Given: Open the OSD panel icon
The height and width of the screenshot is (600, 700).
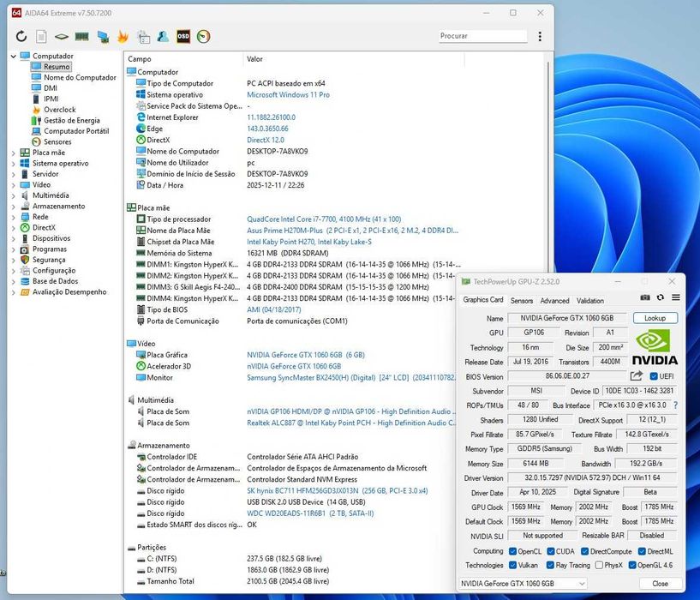Looking at the screenshot, I should click(183, 36).
